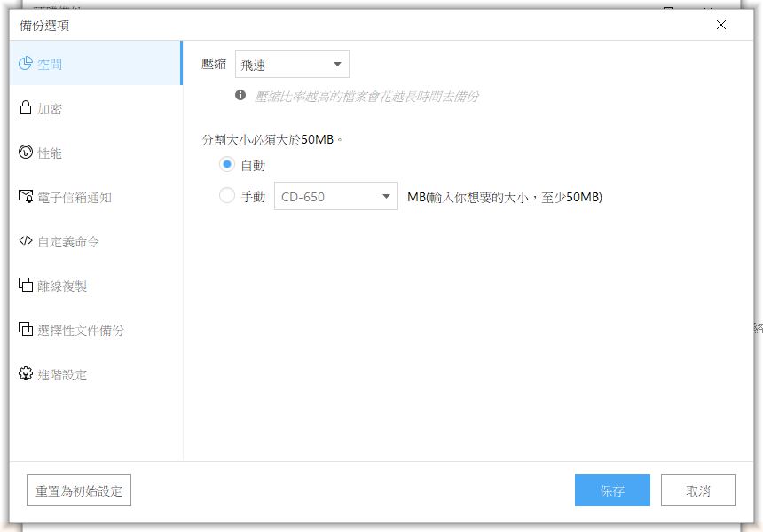Open the 進階設定 tab
Image resolution: width=763 pixels, height=532 pixels.
pos(96,374)
